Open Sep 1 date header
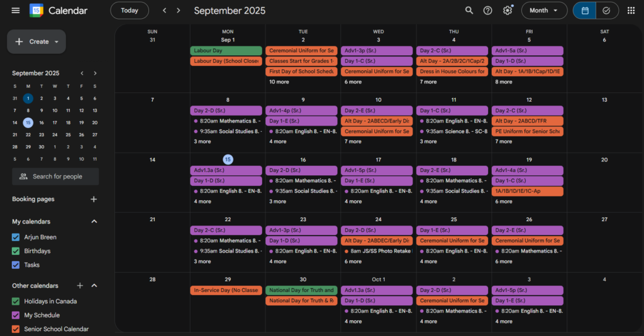 coord(228,40)
